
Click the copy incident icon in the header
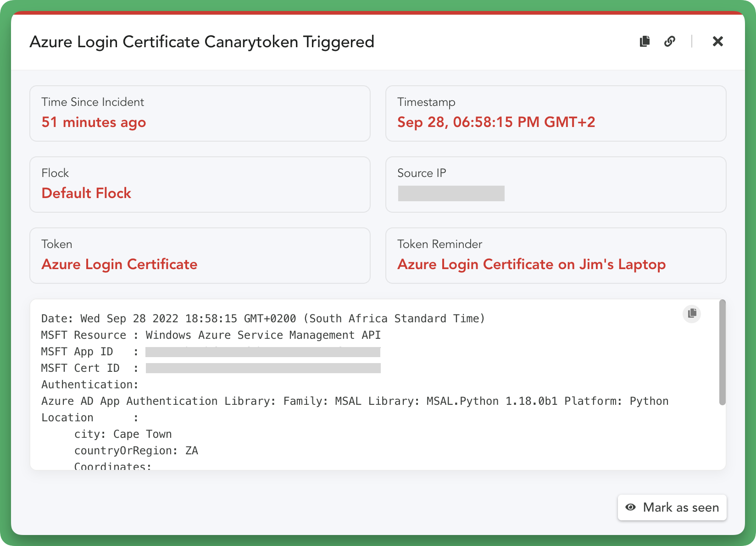tap(645, 41)
